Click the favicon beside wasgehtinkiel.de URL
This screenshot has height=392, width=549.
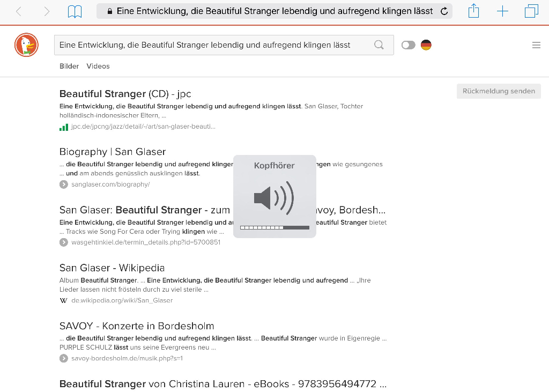63,242
